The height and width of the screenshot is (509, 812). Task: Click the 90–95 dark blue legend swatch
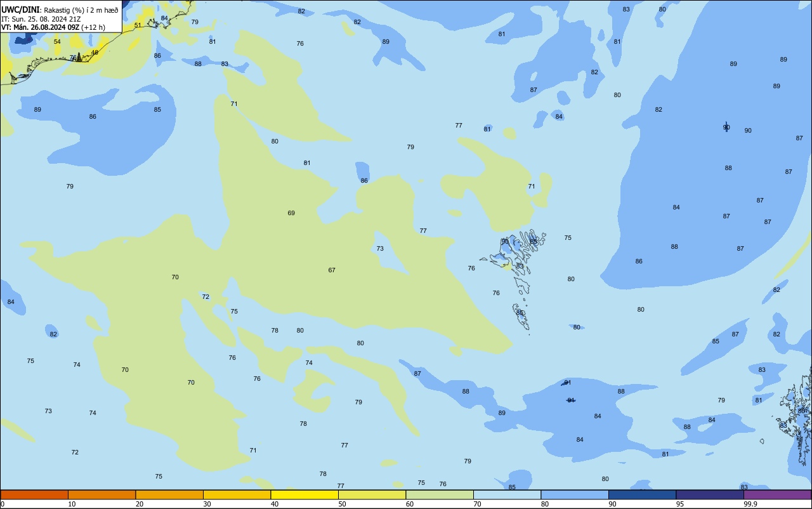click(x=642, y=494)
